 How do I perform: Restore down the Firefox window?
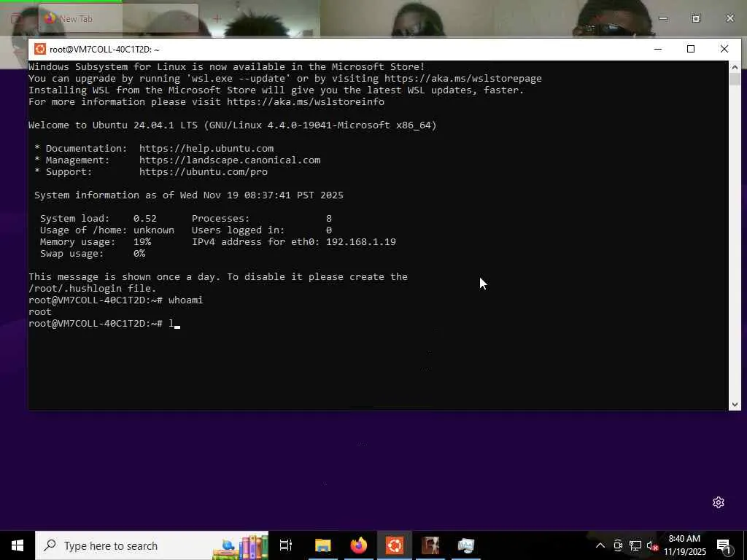click(x=697, y=18)
